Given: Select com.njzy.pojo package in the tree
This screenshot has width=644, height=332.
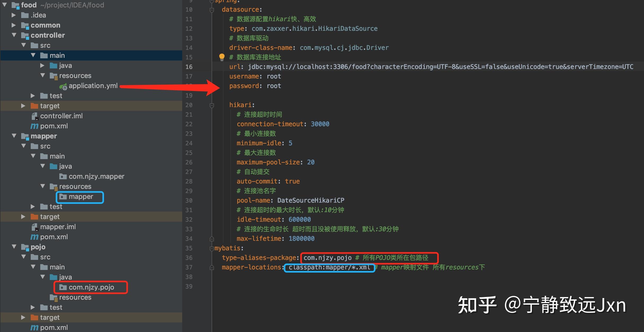Looking at the screenshot, I should 91,287.
